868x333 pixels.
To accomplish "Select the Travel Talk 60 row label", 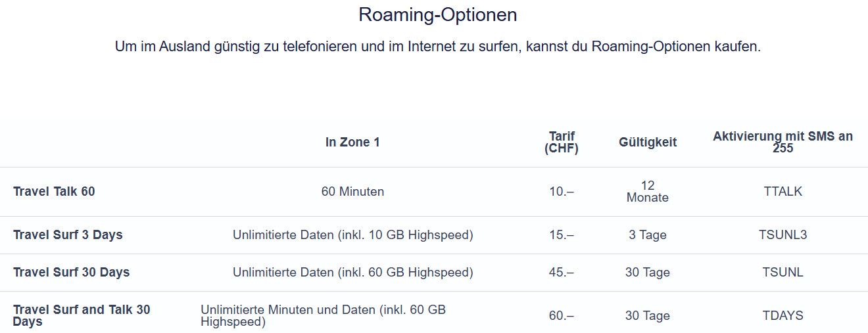I will coord(54,192).
